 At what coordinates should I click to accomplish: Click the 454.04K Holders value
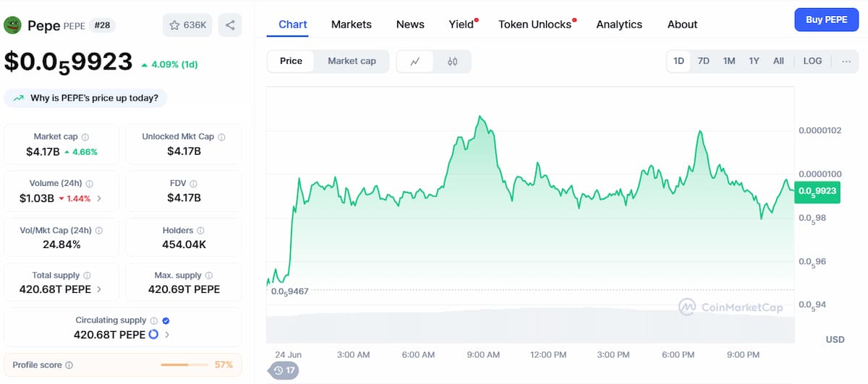point(184,244)
